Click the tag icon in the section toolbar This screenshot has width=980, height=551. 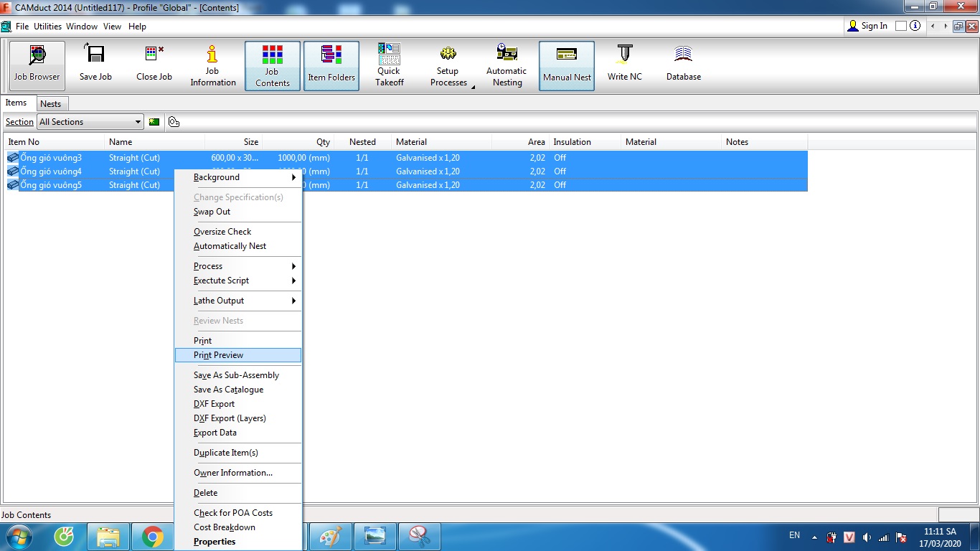[x=174, y=122]
